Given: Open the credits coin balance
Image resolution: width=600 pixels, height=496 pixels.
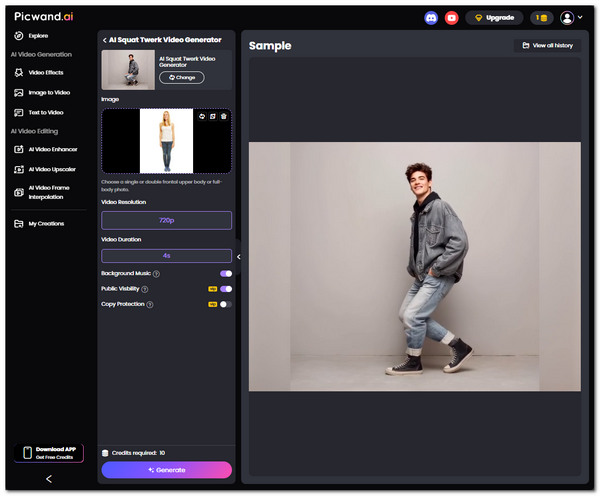Looking at the screenshot, I should 541,18.
